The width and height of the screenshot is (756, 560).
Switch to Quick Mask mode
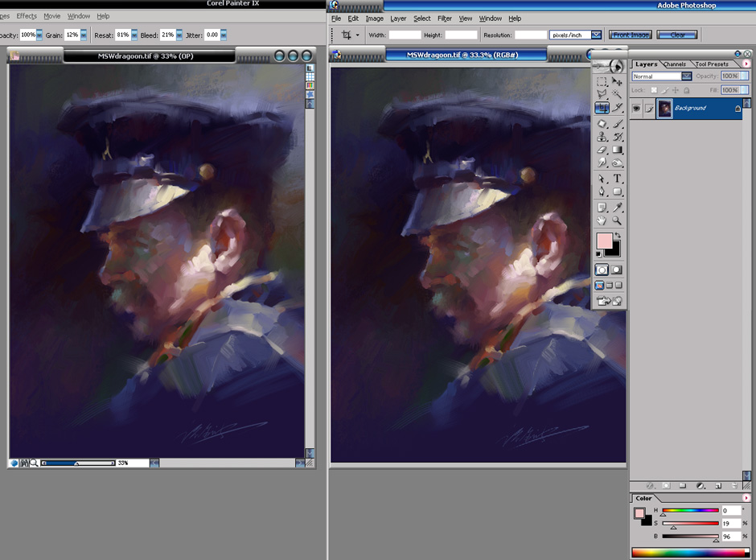point(617,270)
